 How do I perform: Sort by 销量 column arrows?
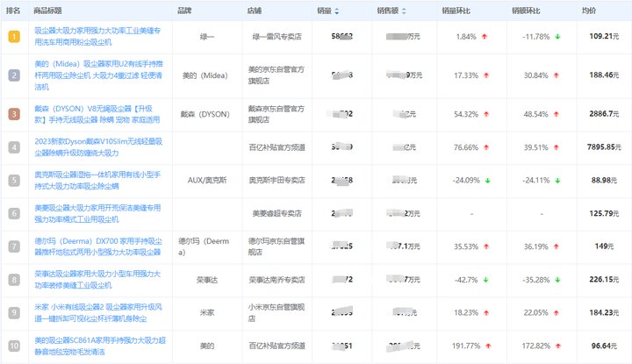pos(336,11)
